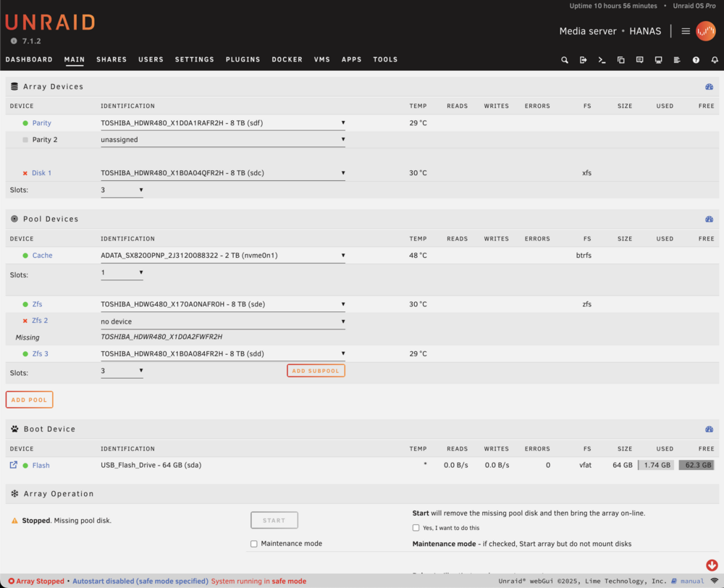This screenshot has height=588, width=724.
Task: Click the logout icon in toolbar
Action: (x=583, y=60)
